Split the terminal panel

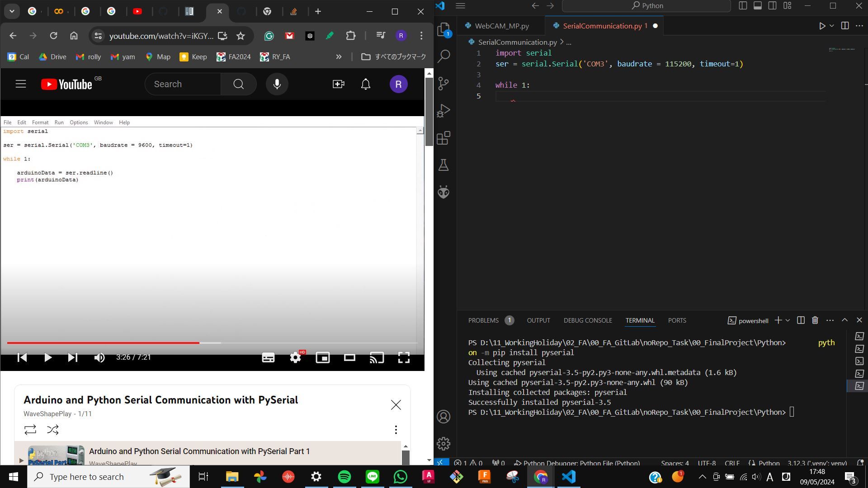(801, 320)
